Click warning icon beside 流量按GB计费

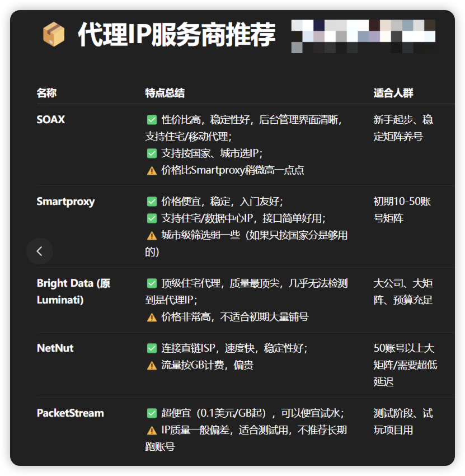tap(152, 366)
